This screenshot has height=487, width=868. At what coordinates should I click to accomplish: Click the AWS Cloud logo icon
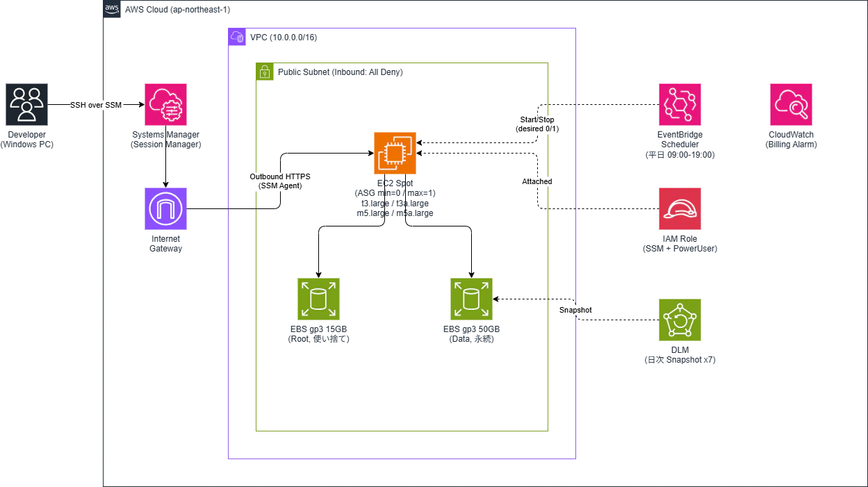click(112, 9)
